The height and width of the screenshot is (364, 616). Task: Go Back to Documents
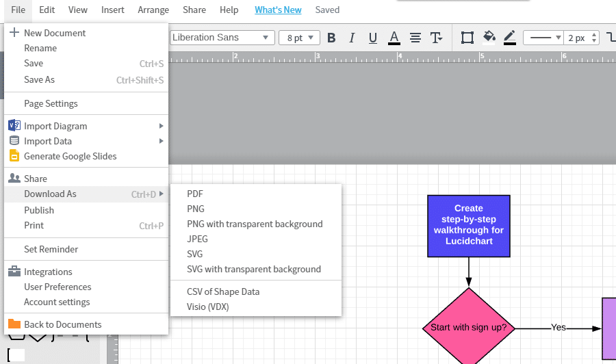tap(62, 324)
